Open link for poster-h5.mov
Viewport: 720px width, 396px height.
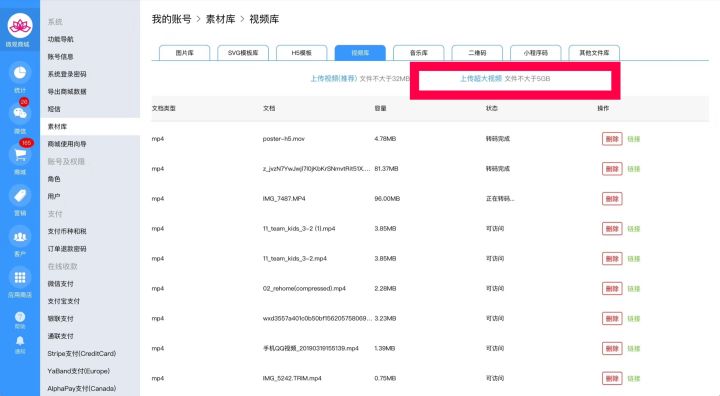[634, 139]
